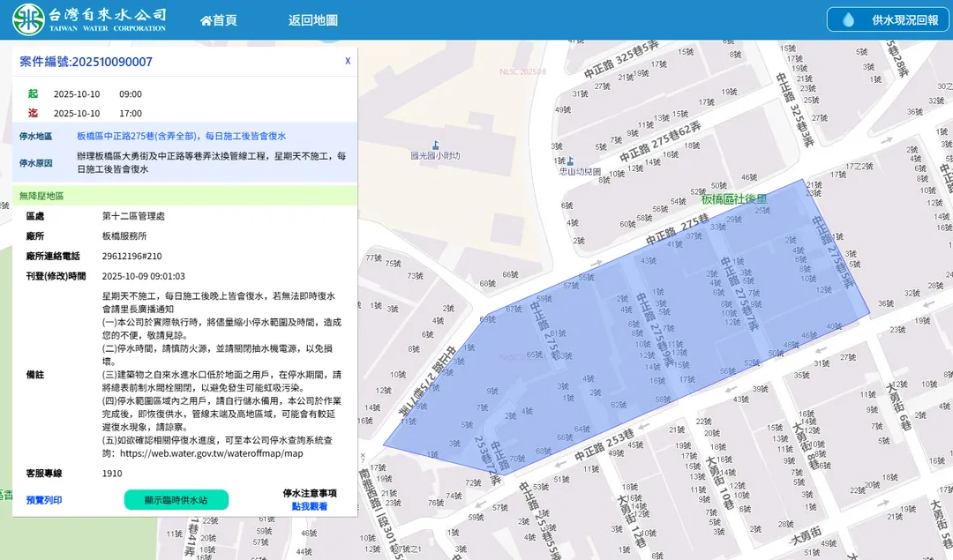Select case number 案件編號:202510090007 heading
The width and height of the screenshot is (953, 560).
click(86, 62)
